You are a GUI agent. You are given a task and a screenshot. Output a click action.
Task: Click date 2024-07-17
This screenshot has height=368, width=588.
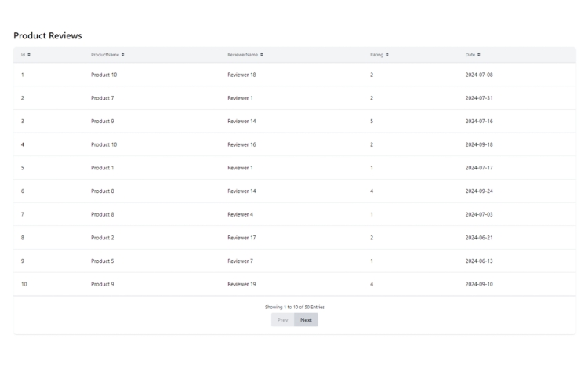click(x=479, y=168)
